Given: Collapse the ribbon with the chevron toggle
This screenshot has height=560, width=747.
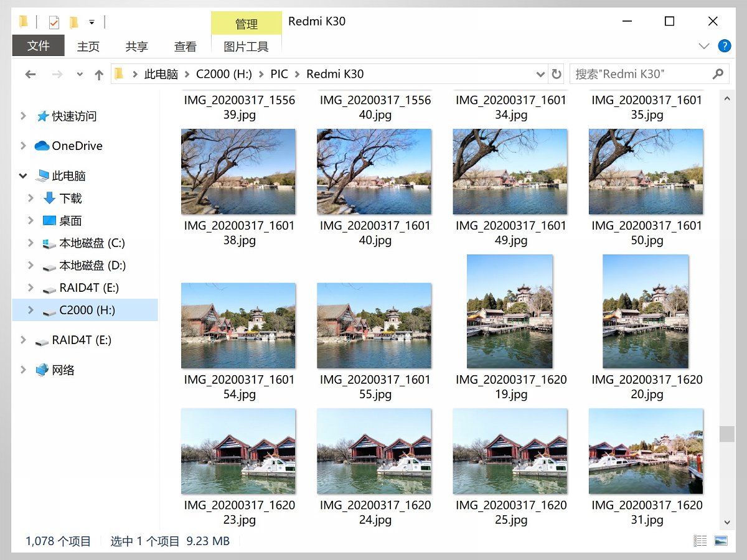Looking at the screenshot, I should click(x=704, y=45).
